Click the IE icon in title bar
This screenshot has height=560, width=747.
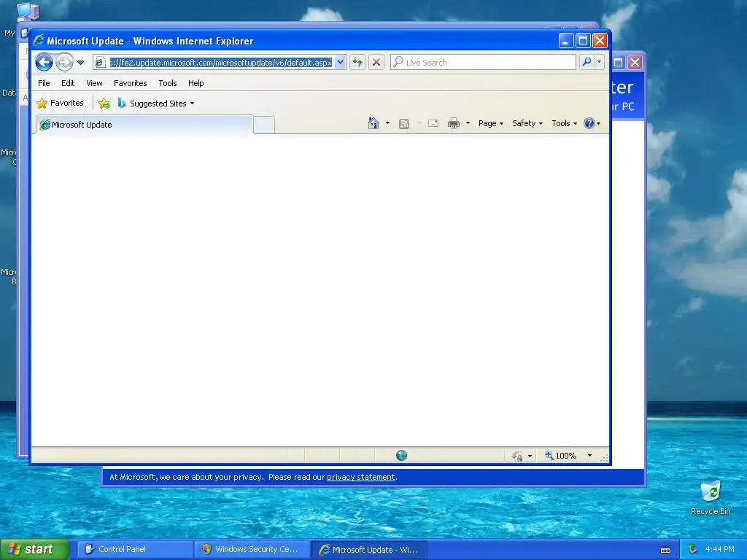pos(39,41)
